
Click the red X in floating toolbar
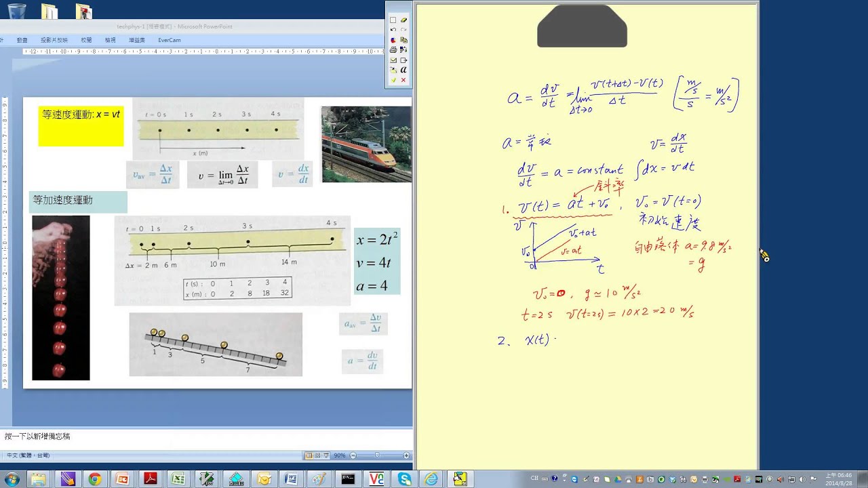[x=403, y=80]
